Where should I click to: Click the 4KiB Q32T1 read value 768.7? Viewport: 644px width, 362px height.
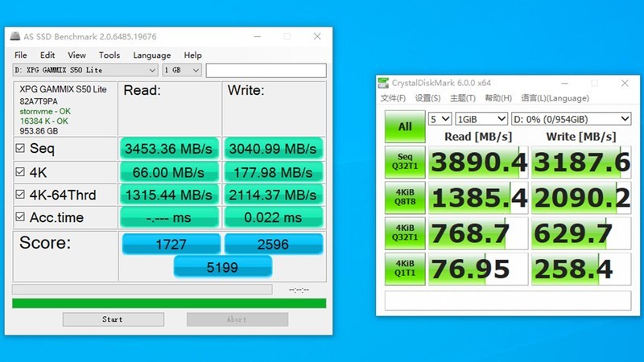[x=478, y=233]
